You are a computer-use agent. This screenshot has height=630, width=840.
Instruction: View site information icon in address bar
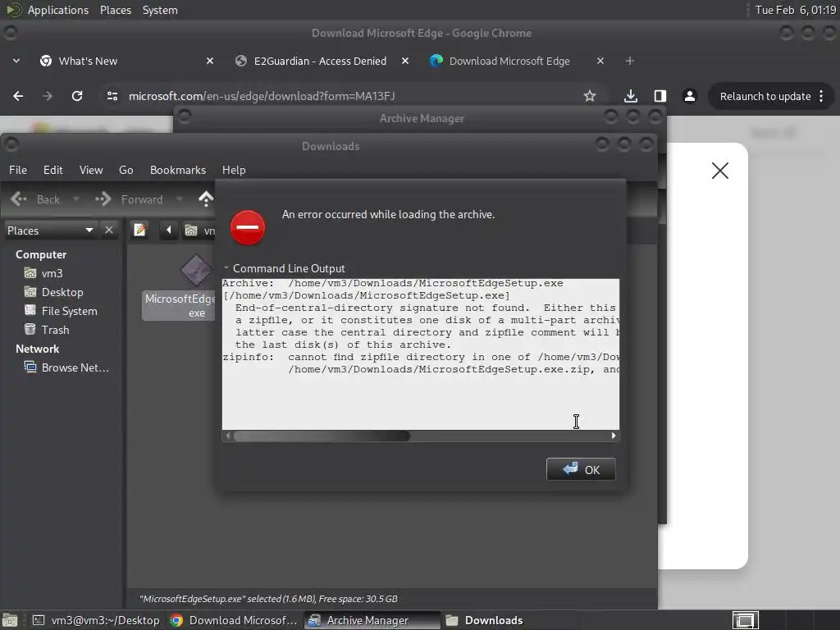[x=112, y=96]
